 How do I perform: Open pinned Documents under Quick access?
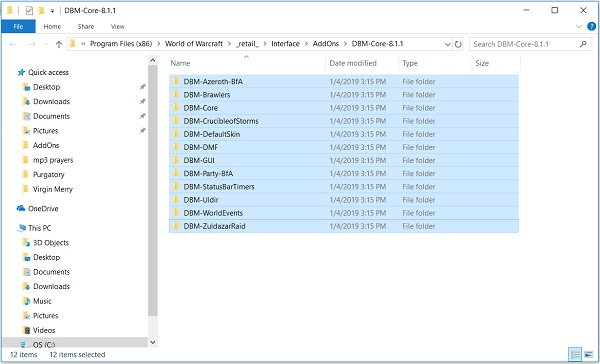[x=51, y=116]
